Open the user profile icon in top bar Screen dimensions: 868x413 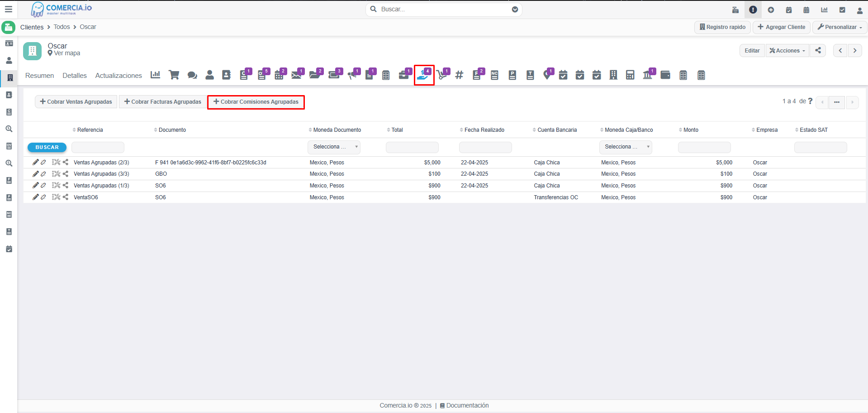point(859,10)
